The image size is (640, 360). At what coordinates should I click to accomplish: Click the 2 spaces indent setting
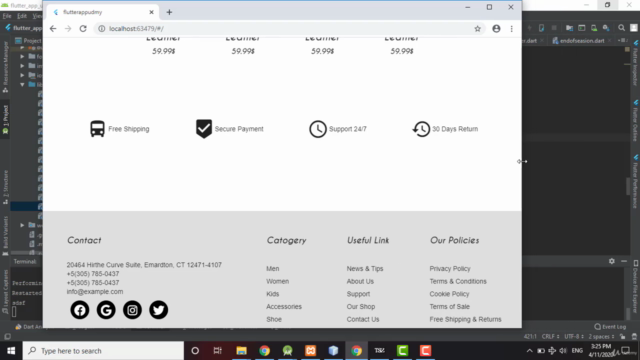601,337
